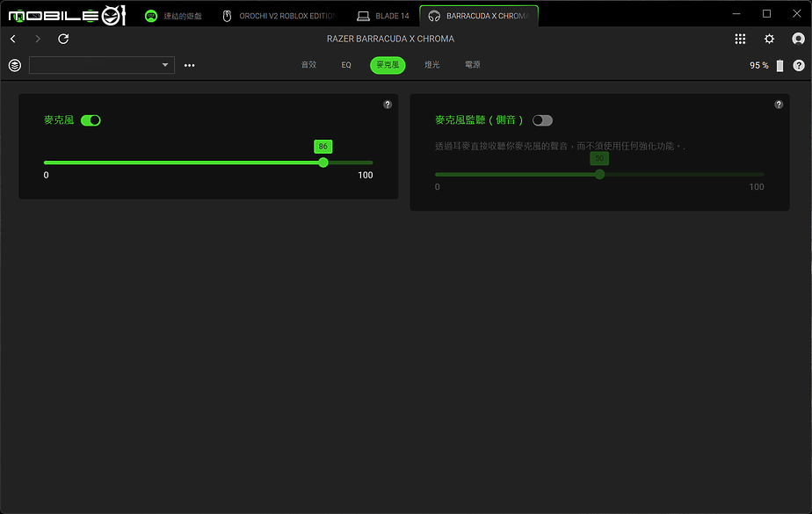Go forward with the right arrow

point(37,39)
